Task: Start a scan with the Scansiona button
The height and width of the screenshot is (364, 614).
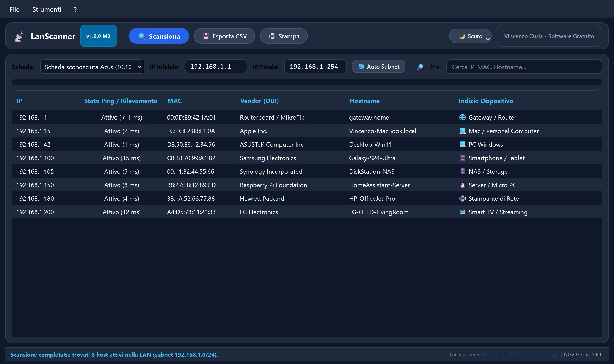Action: [x=159, y=36]
